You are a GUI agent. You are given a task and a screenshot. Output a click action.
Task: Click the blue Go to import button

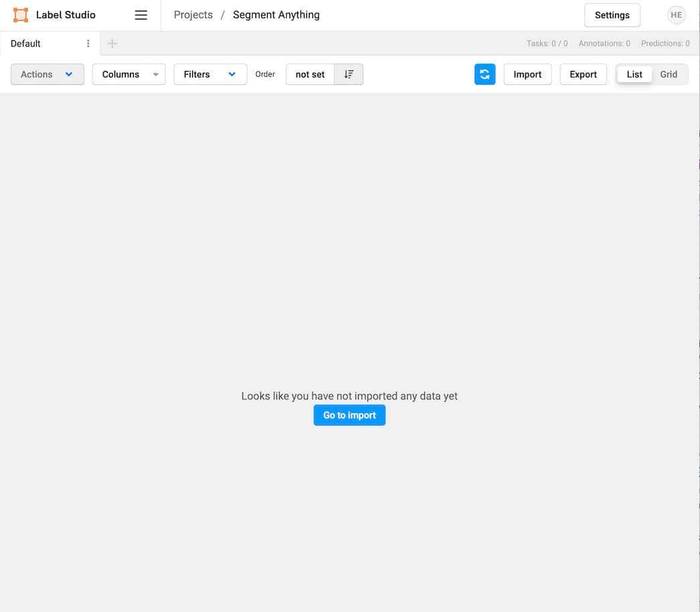click(349, 415)
